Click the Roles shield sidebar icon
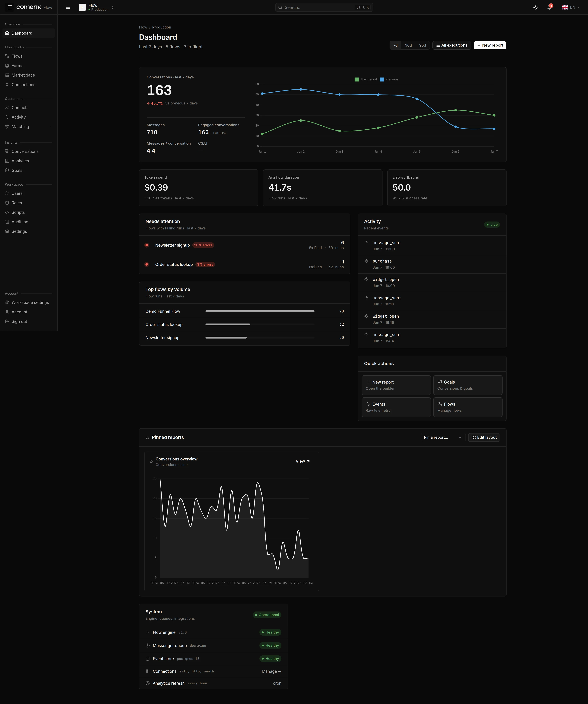The width and height of the screenshot is (588, 704). [x=7, y=203]
